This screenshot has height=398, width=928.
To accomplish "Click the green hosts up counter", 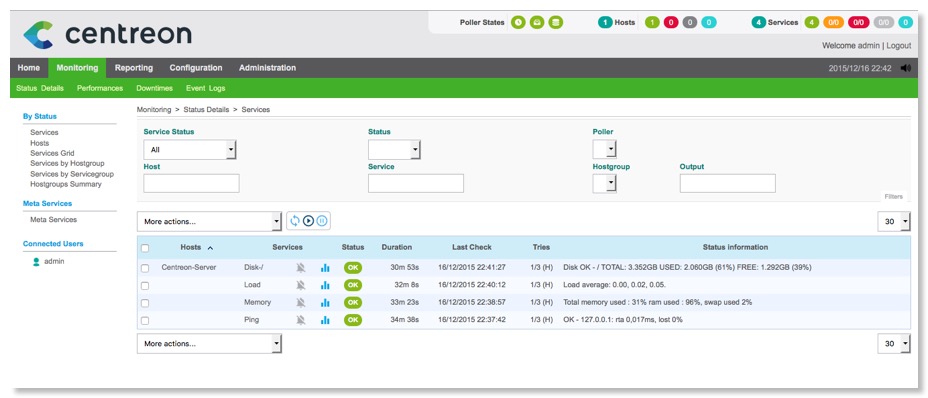I will [652, 23].
